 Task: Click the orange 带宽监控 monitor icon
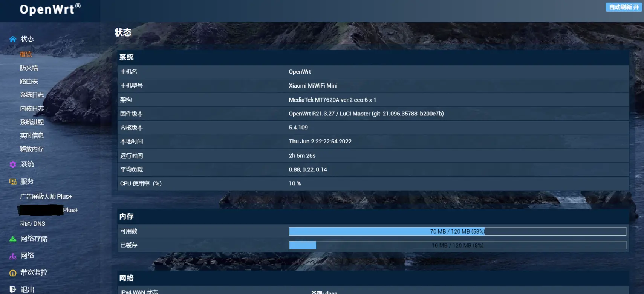click(x=13, y=273)
